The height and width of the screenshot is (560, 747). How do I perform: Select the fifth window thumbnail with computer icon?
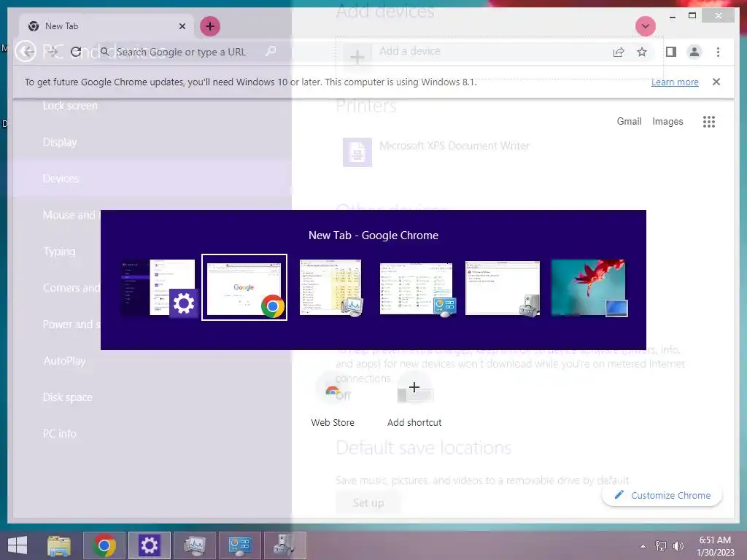click(503, 289)
